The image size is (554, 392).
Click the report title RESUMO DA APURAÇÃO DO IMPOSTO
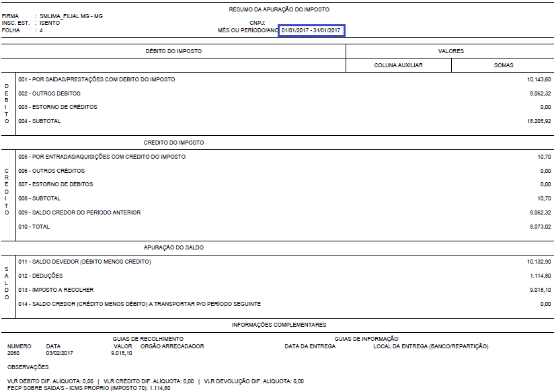[x=279, y=9]
